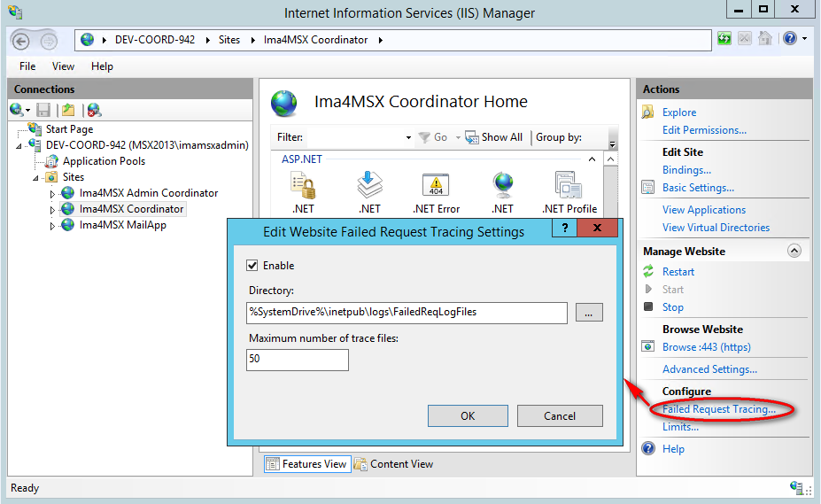This screenshot has height=504, width=821.
Task: Click the Home icon in address bar
Action: tap(765, 38)
